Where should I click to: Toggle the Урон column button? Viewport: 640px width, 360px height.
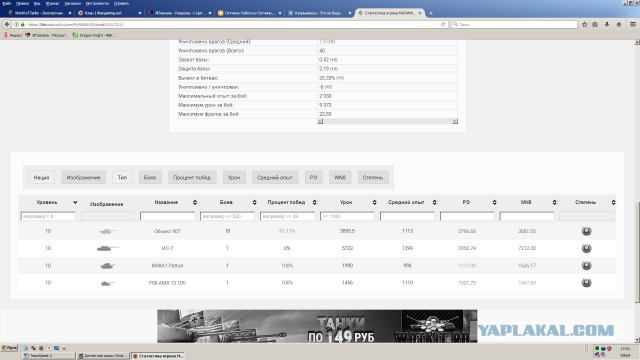[234, 178]
